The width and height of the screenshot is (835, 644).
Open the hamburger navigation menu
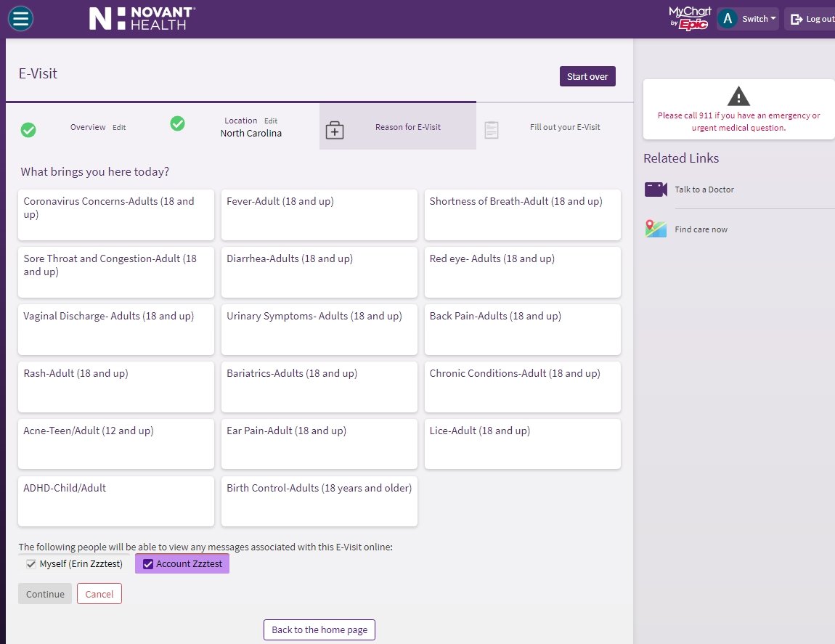pos(20,18)
